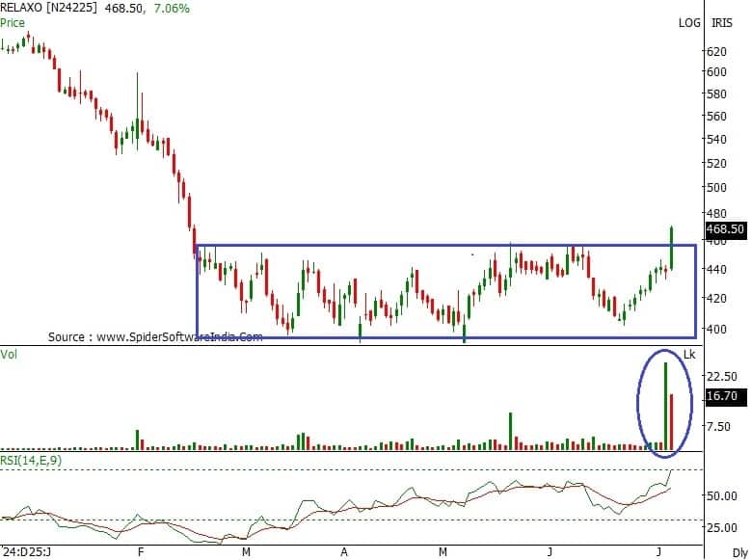Select the 468.50 price tag on right axis
Image resolution: width=751 pixels, height=560 pixels.
(x=723, y=229)
